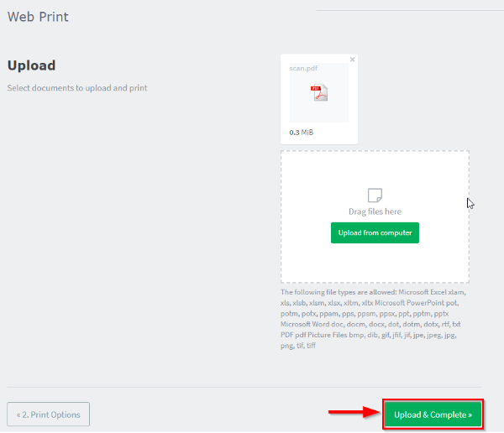
Task: Choose Upload from computer
Action: click(x=375, y=232)
